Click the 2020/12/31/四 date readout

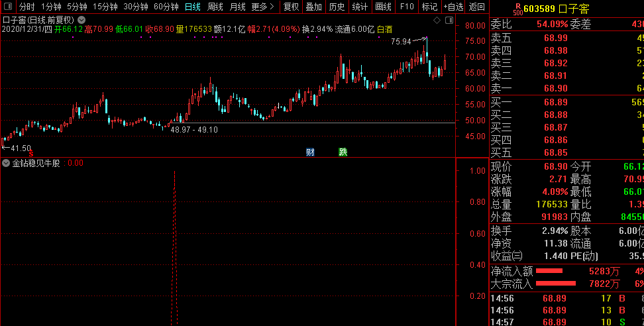[27, 29]
